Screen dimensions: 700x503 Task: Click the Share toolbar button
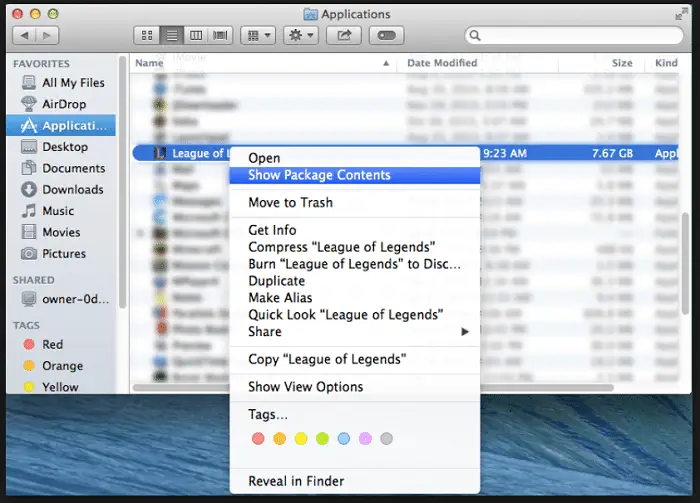(344, 35)
